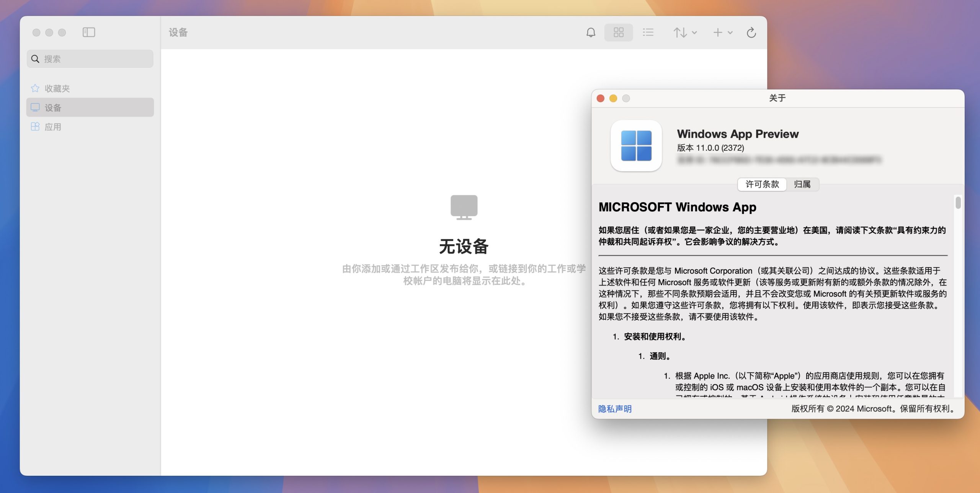
Task: Click the license text scrollbar thumb
Action: (x=958, y=202)
